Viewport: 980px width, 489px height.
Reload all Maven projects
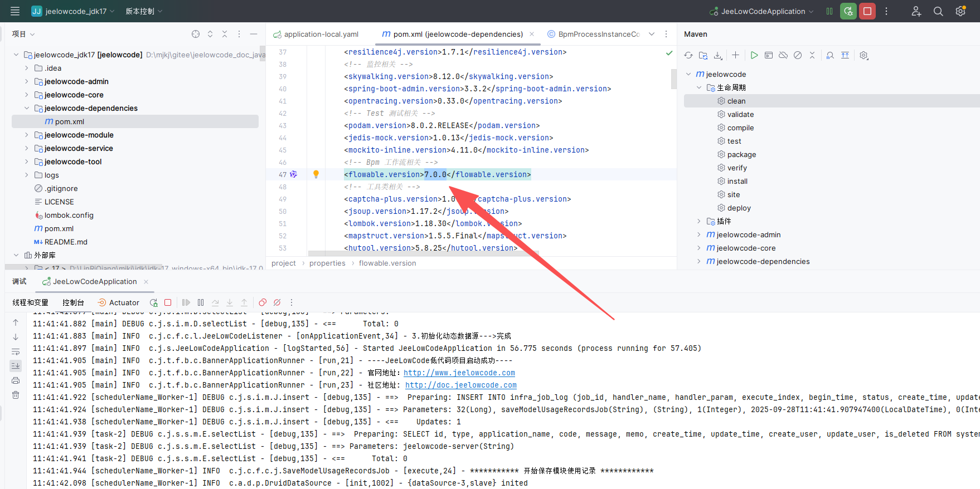688,55
